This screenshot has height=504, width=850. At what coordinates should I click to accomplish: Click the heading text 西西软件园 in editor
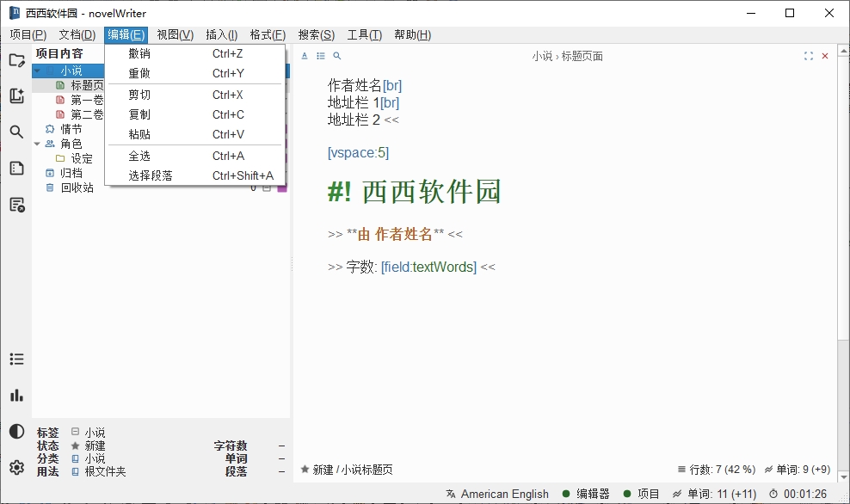432,192
